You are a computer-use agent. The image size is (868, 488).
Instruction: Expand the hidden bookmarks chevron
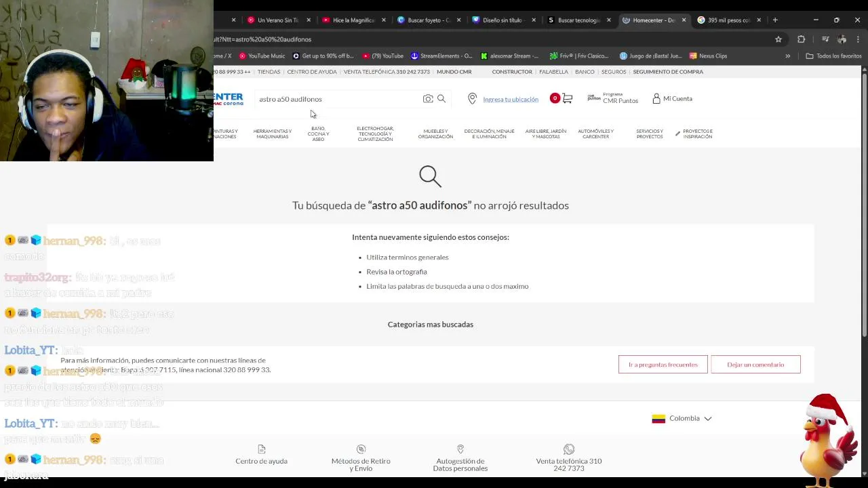coord(787,56)
